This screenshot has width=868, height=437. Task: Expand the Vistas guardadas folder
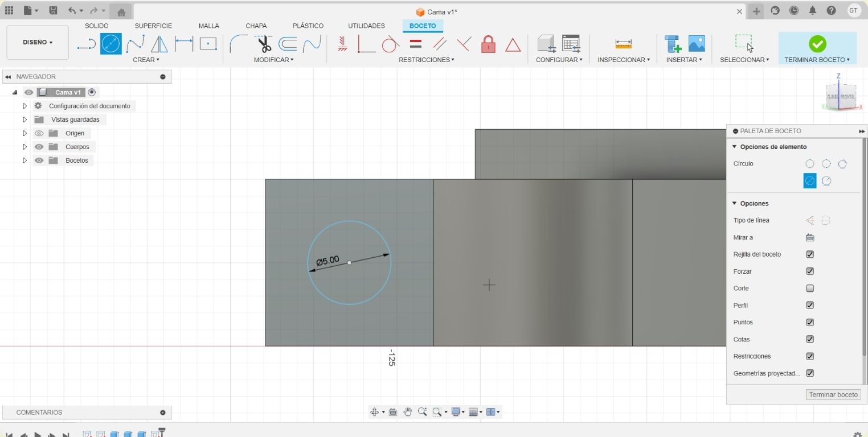(x=24, y=119)
